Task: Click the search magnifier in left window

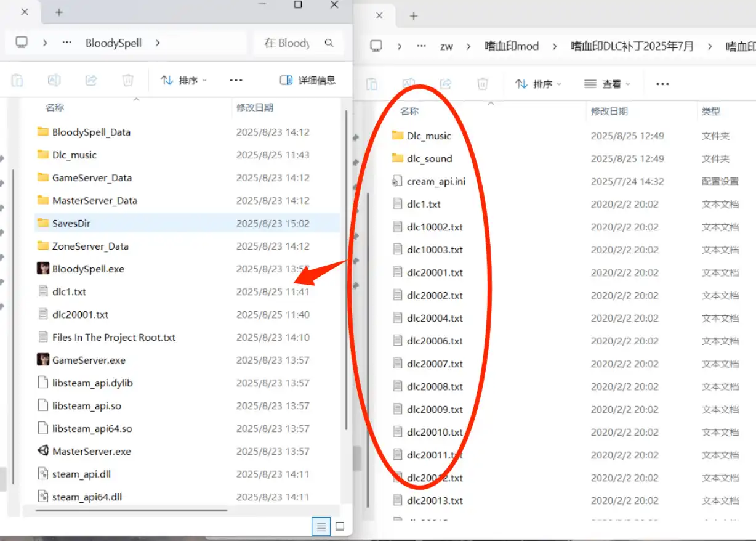Action: tap(329, 43)
